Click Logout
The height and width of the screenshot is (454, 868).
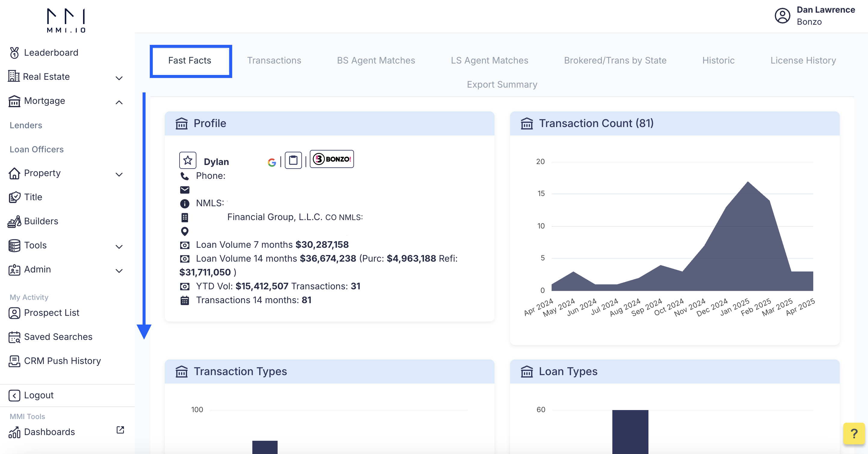pos(39,395)
